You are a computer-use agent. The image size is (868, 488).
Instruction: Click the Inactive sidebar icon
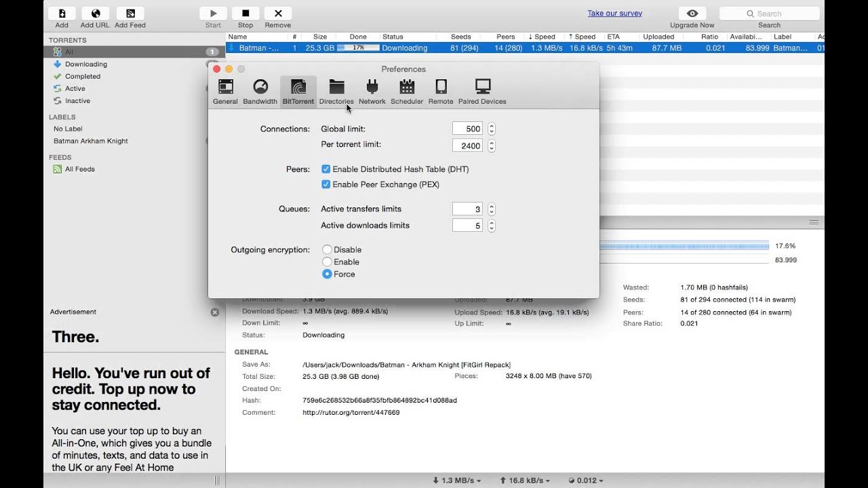[x=58, y=101]
